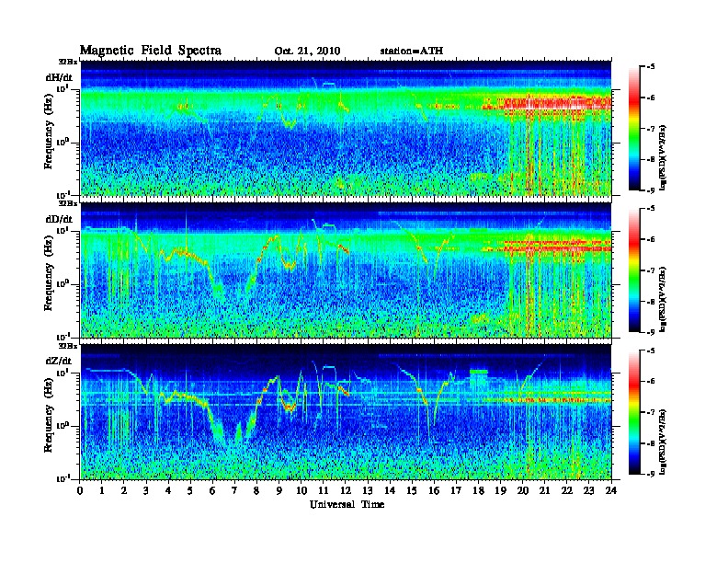This screenshot has width=728, height=563.
Task: Click the "Universal Time" axis title
Action: click(347, 504)
